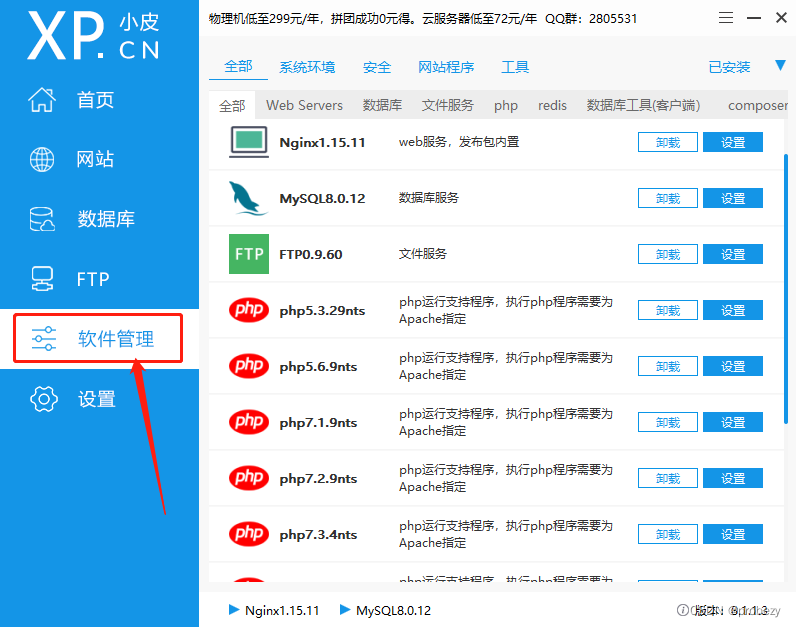Select the php sub-tab
The image size is (796, 627).
coord(506,106)
